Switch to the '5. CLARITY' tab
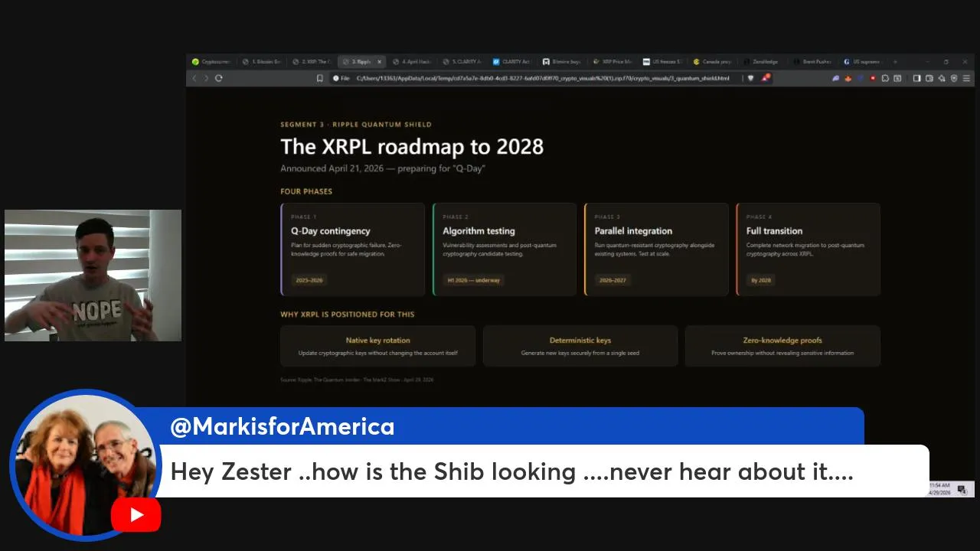980x551 pixels. click(462, 62)
